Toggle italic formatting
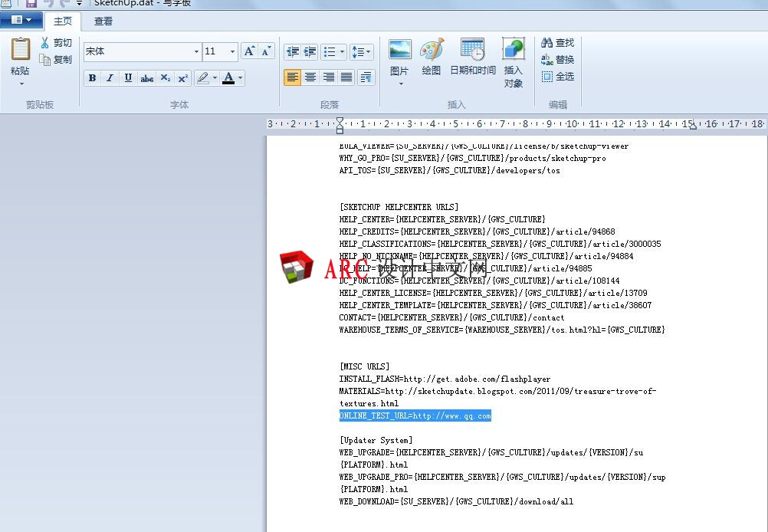768x532 pixels. pos(110,78)
